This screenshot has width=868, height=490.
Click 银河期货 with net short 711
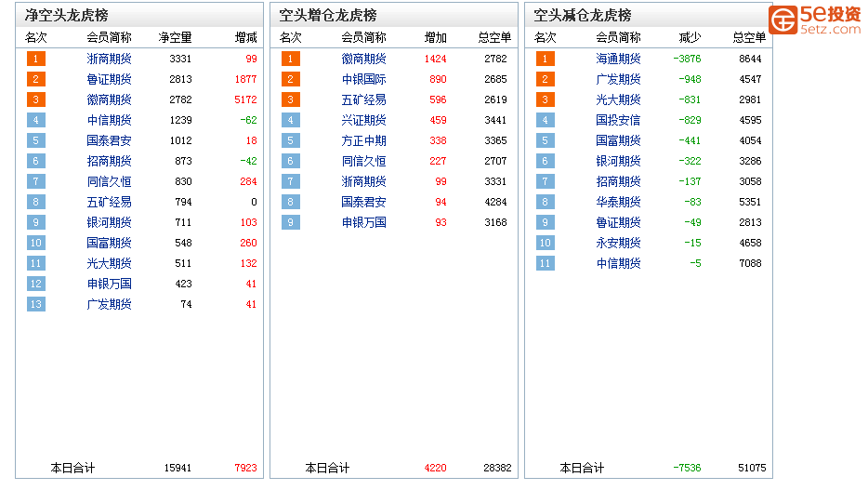click(x=109, y=222)
